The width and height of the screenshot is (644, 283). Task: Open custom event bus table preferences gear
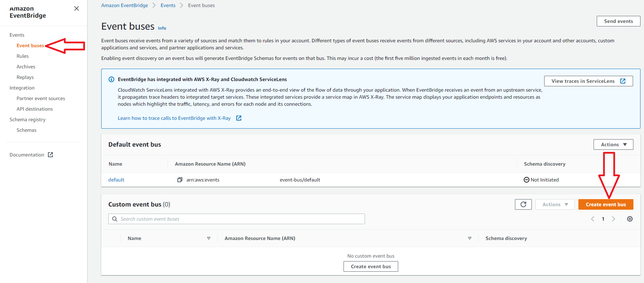coord(630,219)
